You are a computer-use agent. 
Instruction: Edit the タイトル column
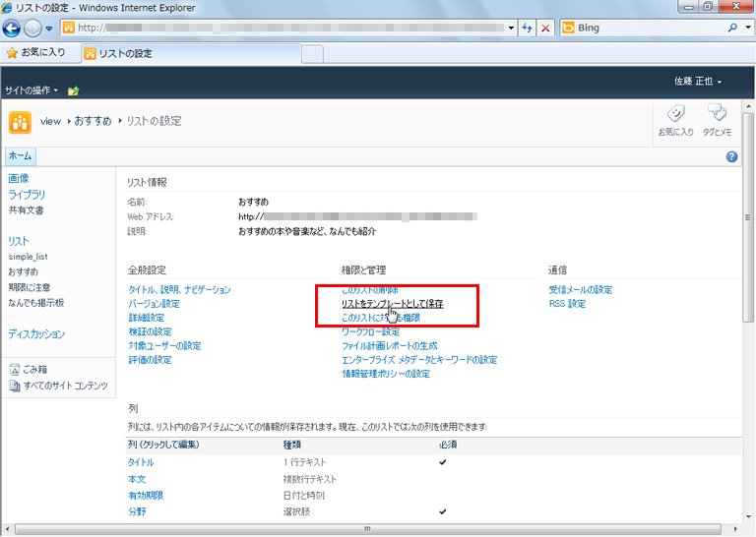[x=141, y=462]
